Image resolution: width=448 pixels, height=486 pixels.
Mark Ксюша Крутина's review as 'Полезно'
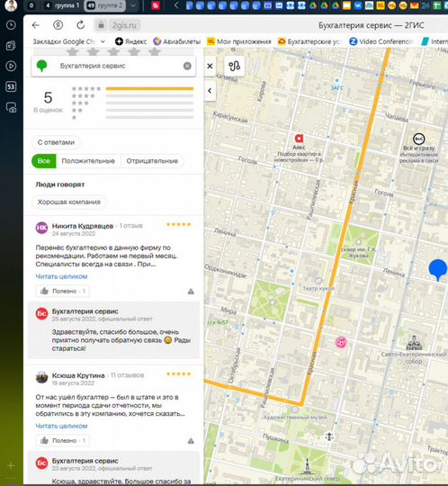click(63, 440)
